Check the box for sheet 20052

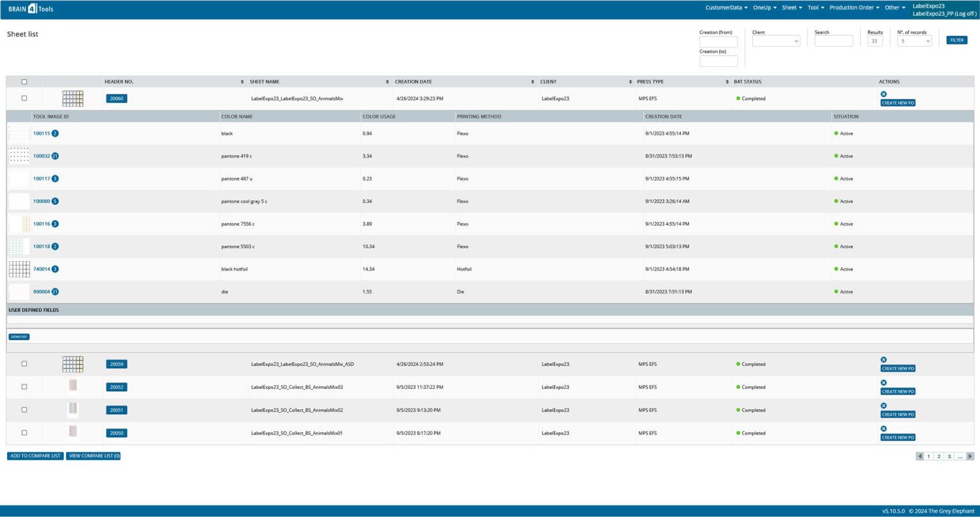(24, 387)
